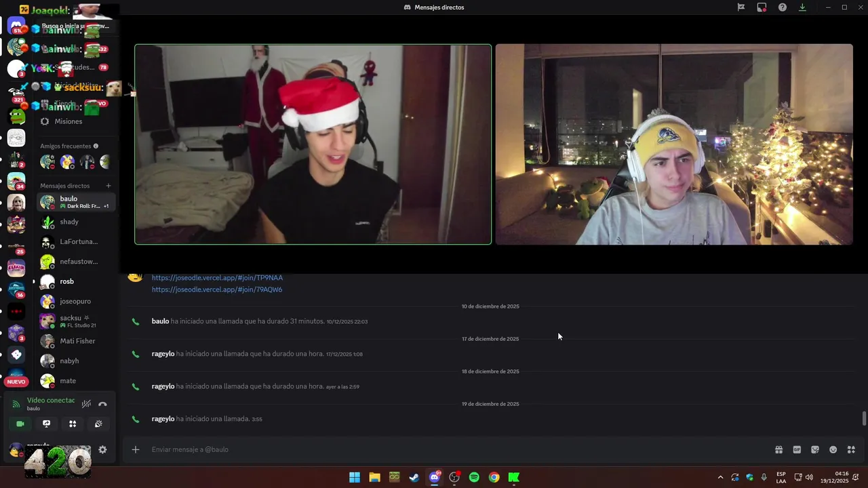Open first frequent friend avatar

(x=47, y=162)
